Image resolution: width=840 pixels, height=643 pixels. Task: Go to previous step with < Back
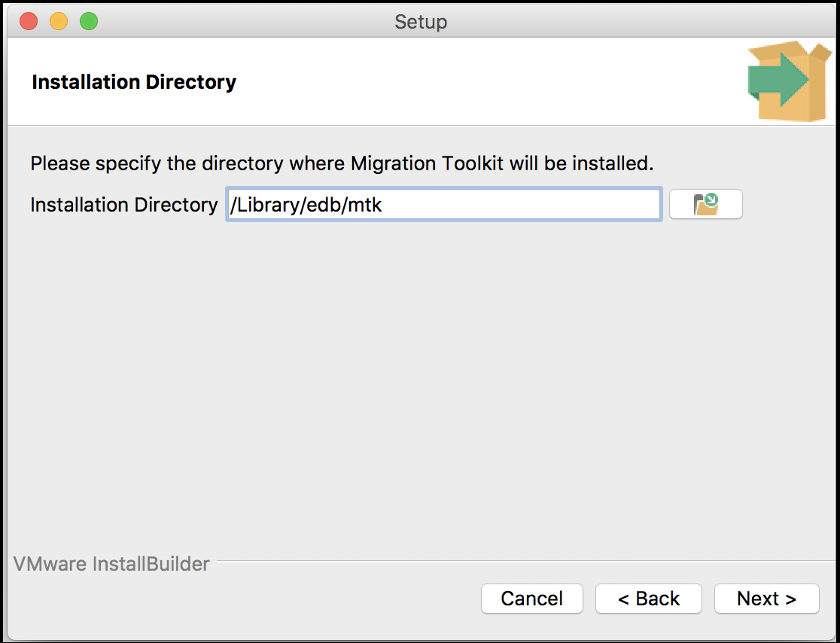648,599
